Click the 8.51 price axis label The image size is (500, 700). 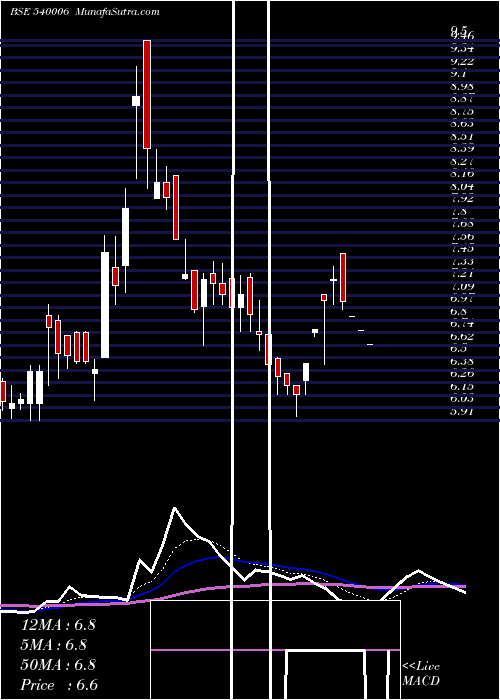(462, 137)
